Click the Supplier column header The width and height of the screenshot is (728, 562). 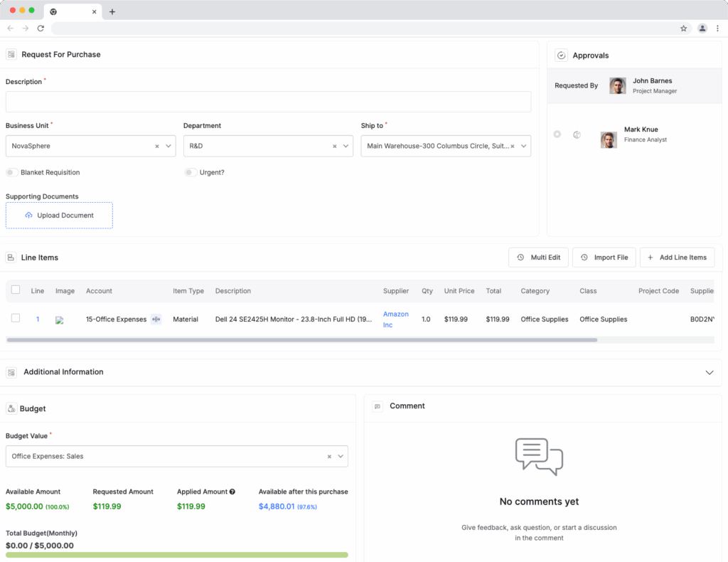coord(396,291)
